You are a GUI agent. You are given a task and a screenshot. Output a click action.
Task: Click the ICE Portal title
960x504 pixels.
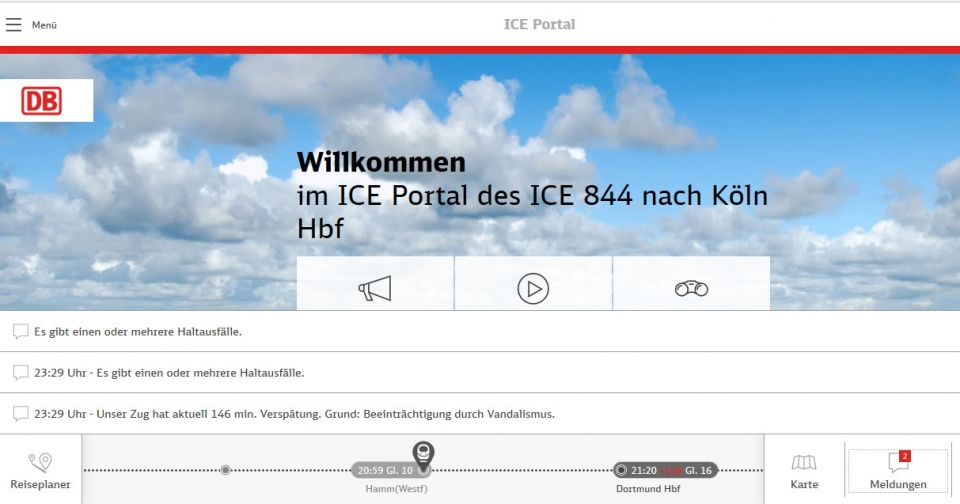[x=539, y=24]
